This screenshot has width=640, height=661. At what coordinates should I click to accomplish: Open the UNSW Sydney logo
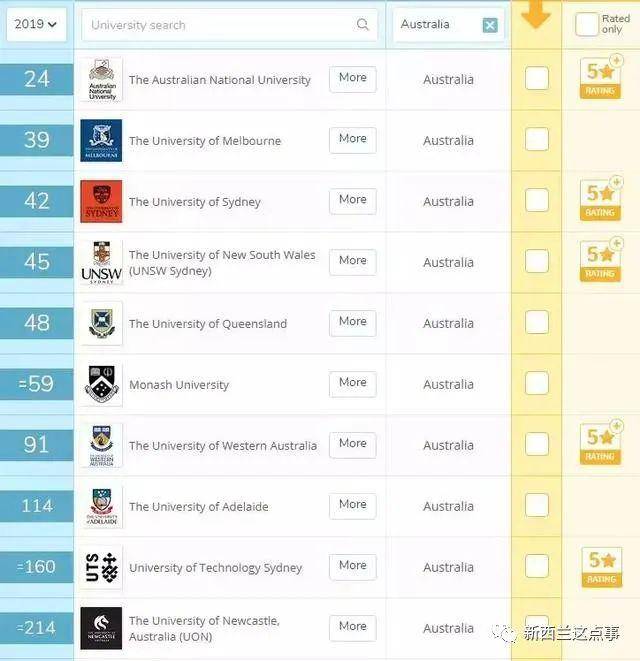[x=101, y=262]
